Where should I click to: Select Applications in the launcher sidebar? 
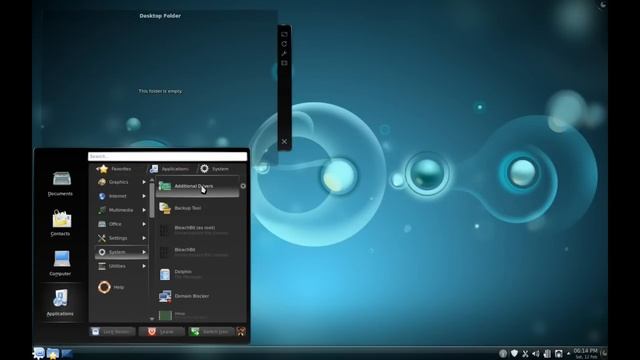point(60,303)
